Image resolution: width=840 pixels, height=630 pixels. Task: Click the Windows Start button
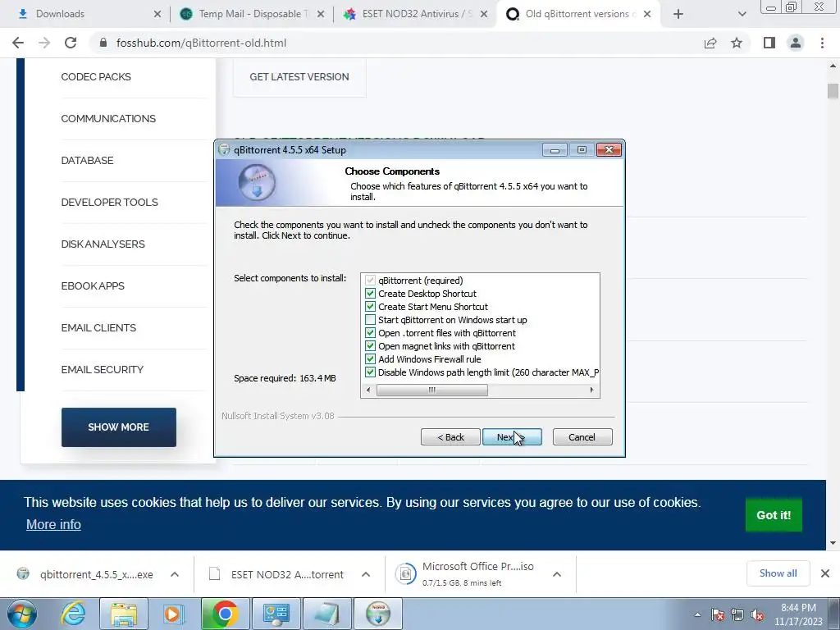click(21, 614)
